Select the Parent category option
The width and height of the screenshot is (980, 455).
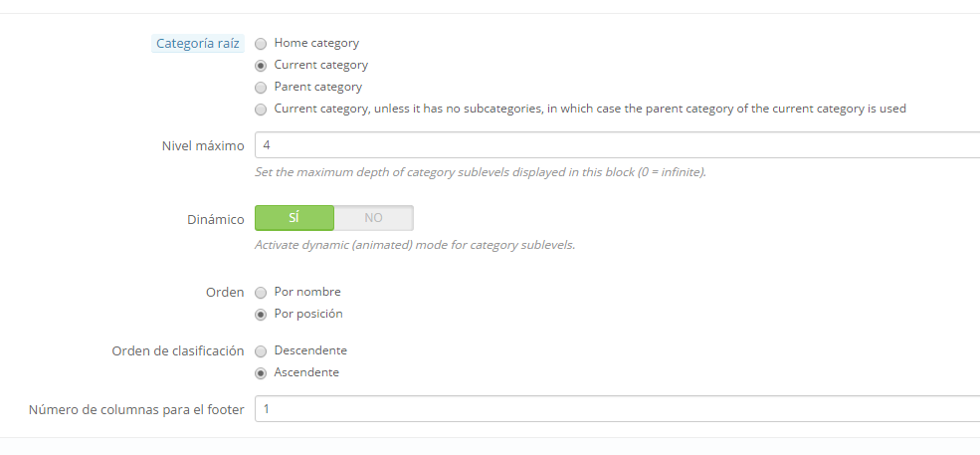261,88
